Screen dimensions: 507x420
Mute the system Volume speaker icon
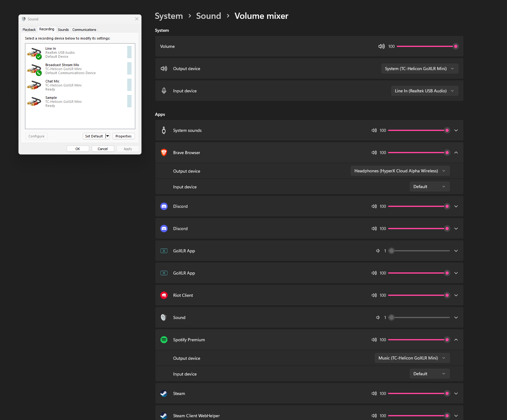pos(381,46)
